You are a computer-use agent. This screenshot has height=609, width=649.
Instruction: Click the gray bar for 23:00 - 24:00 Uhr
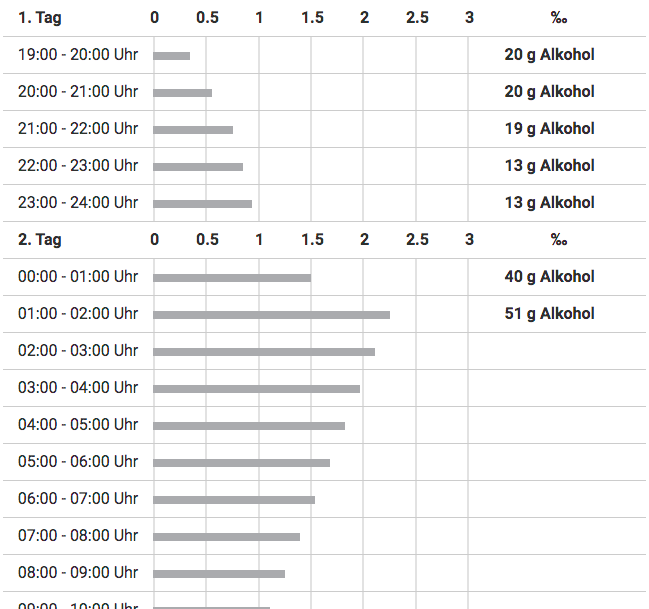202,204
